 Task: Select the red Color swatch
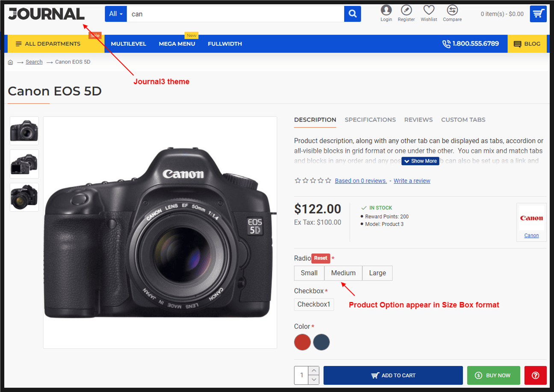(x=302, y=342)
